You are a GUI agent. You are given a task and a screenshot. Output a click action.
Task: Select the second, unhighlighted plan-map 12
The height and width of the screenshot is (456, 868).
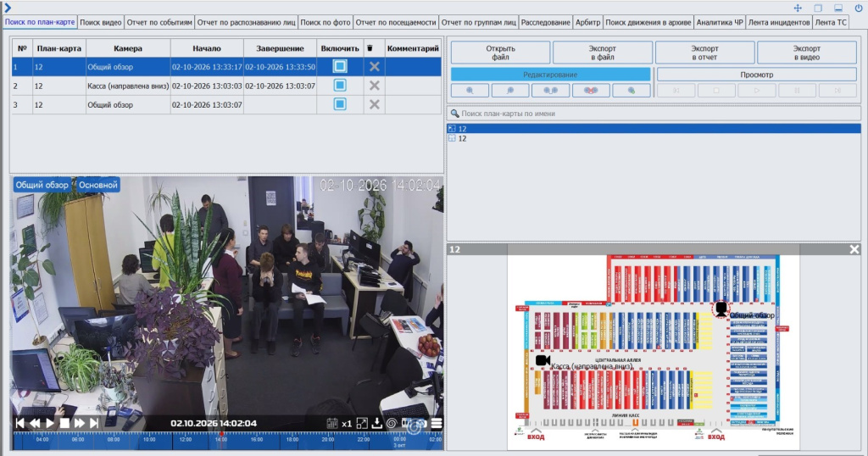coord(654,138)
